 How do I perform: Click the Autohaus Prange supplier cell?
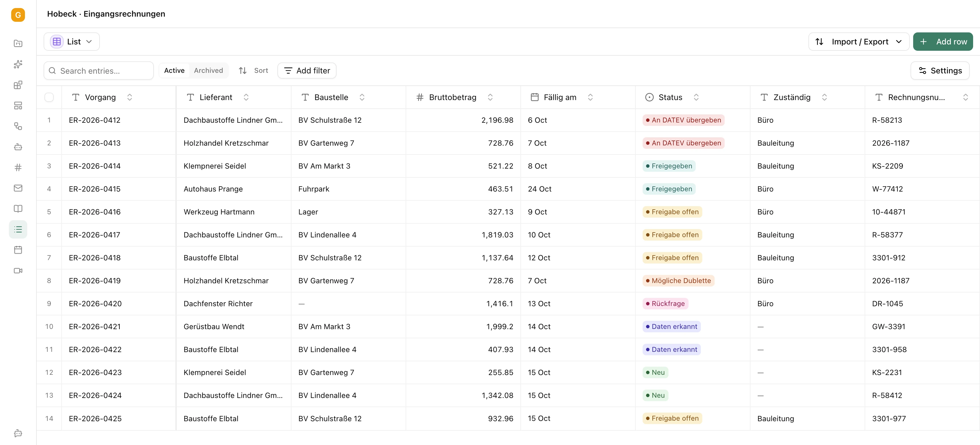[x=234, y=189]
